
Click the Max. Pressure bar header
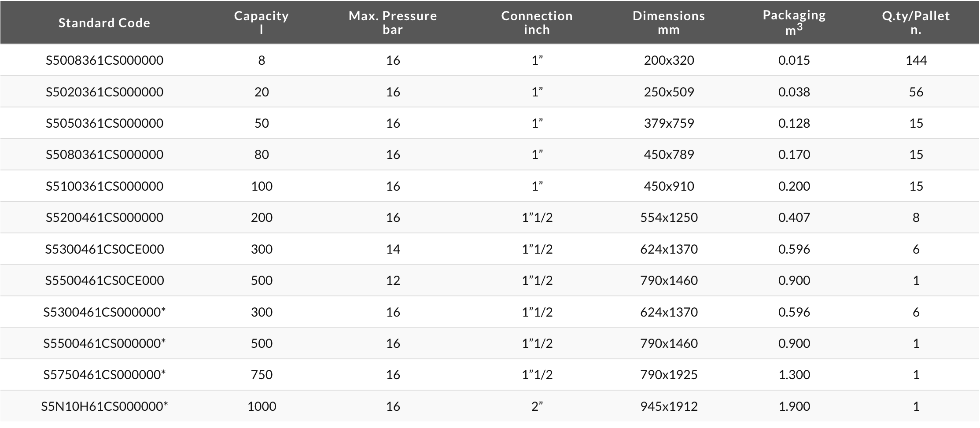[x=393, y=22]
